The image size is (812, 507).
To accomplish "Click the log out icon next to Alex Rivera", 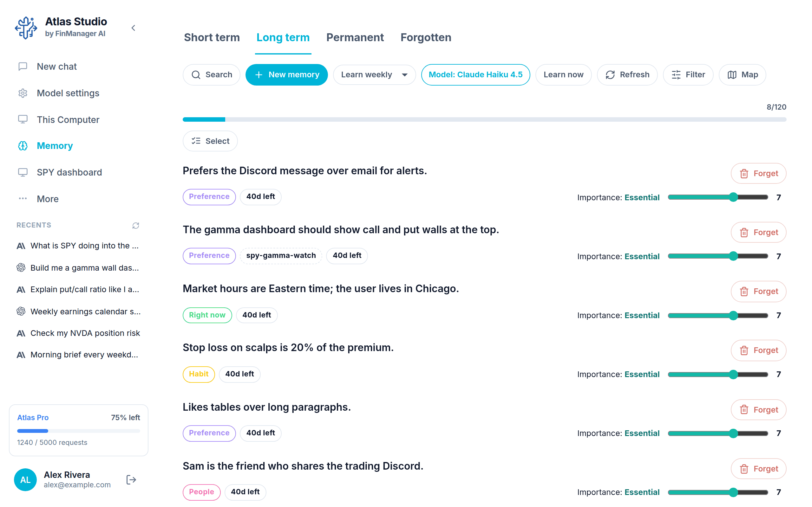I will tap(131, 479).
